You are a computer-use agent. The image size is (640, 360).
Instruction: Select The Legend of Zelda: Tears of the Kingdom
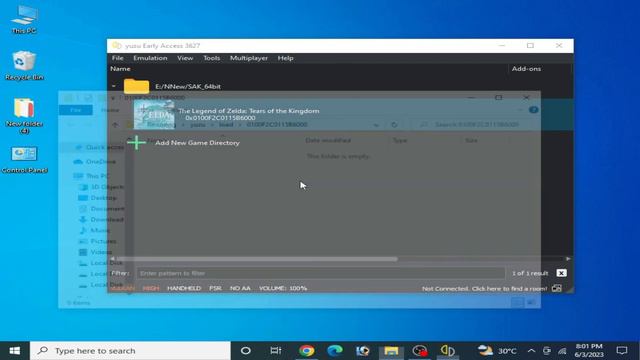249,111
